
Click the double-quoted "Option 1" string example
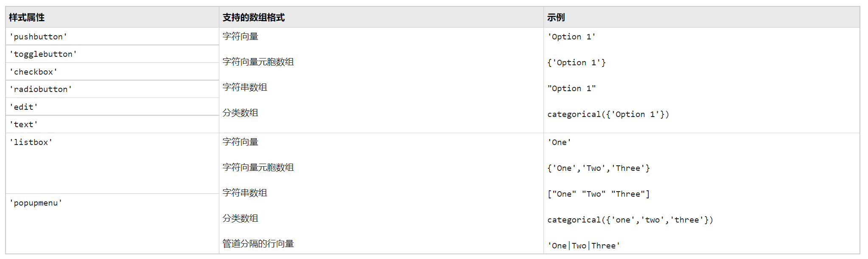571,89
